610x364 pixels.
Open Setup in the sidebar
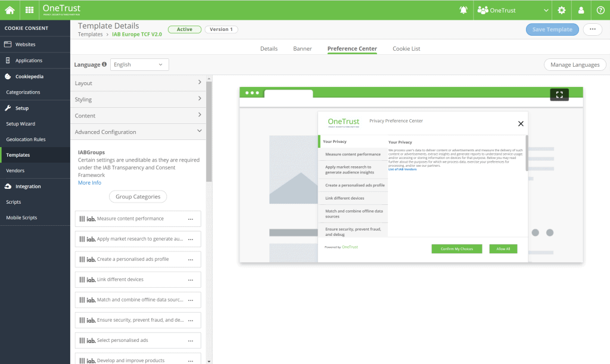35,108
